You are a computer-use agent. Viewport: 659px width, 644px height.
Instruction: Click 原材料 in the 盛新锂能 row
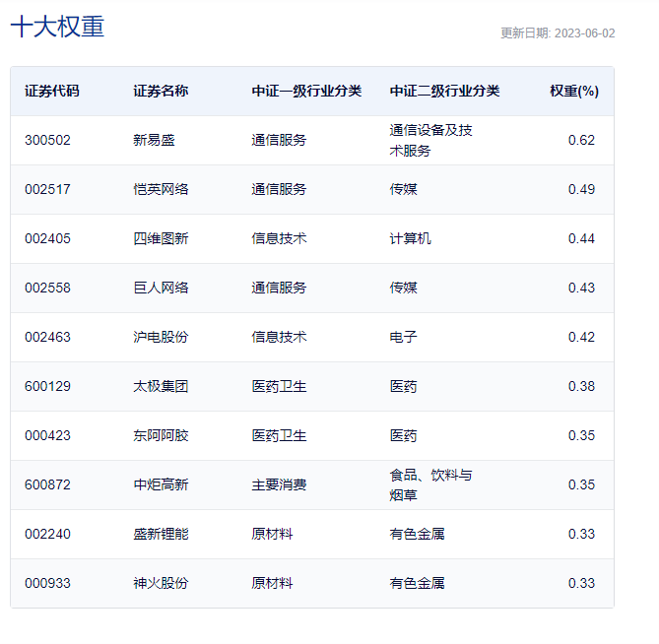pos(272,534)
